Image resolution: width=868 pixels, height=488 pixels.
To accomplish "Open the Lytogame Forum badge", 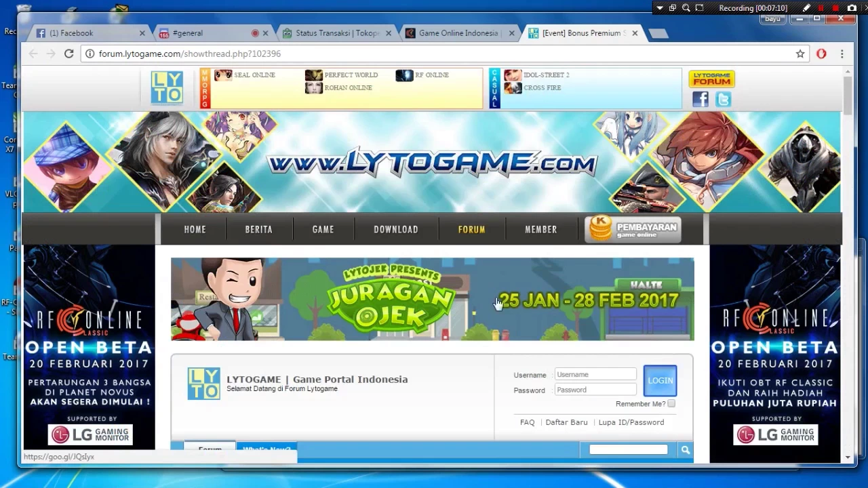I will (x=711, y=79).
